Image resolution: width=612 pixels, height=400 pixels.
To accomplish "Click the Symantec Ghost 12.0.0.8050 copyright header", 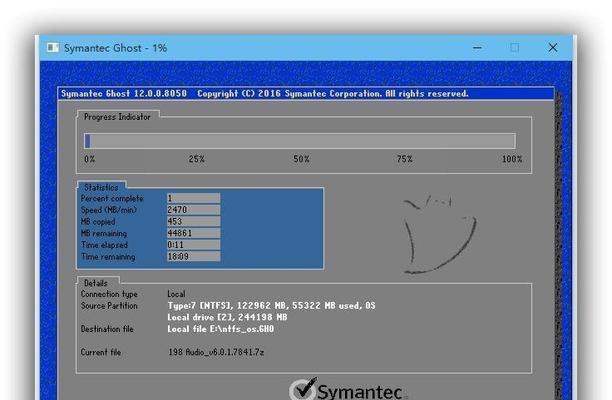I will [x=265, y=93].
